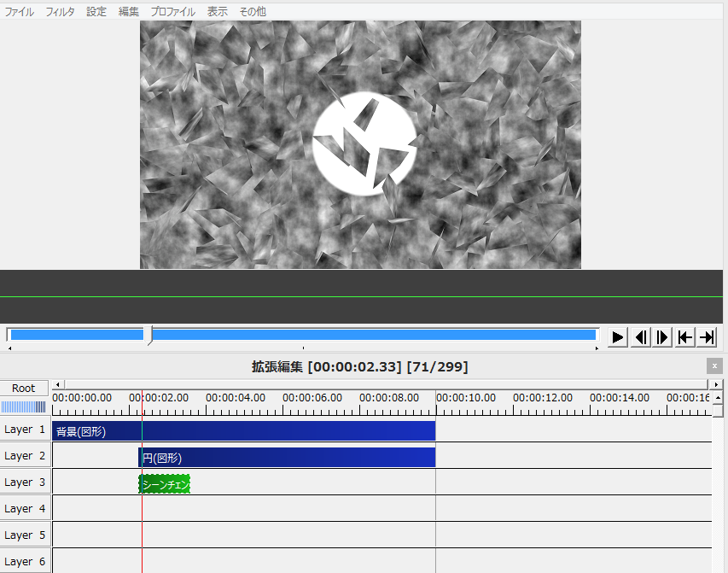Open the フィルタ menu
Image resolution: width=728 pixels, height=573 pixels.
pos(59,11)
